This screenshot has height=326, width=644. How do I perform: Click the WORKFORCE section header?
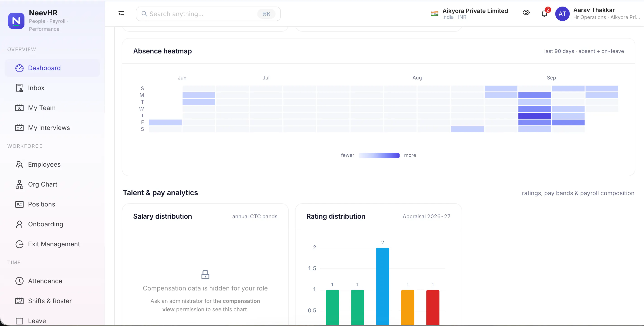coord(25,146)
